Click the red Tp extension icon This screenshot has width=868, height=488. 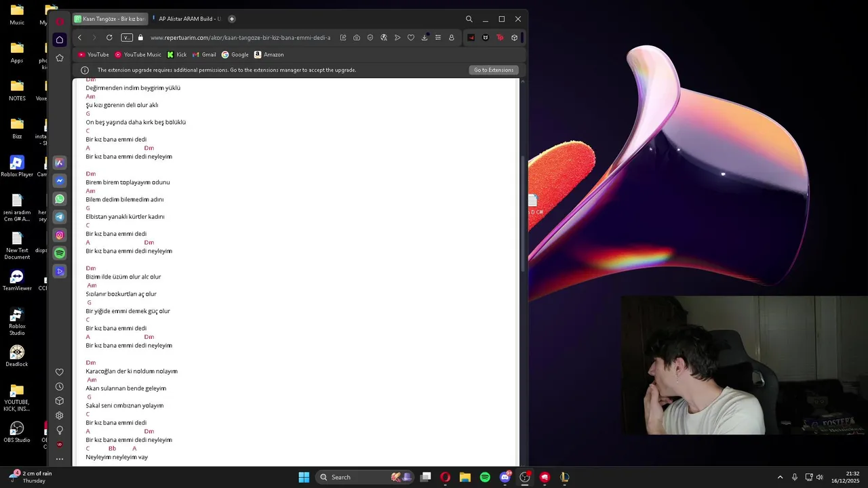500,38
